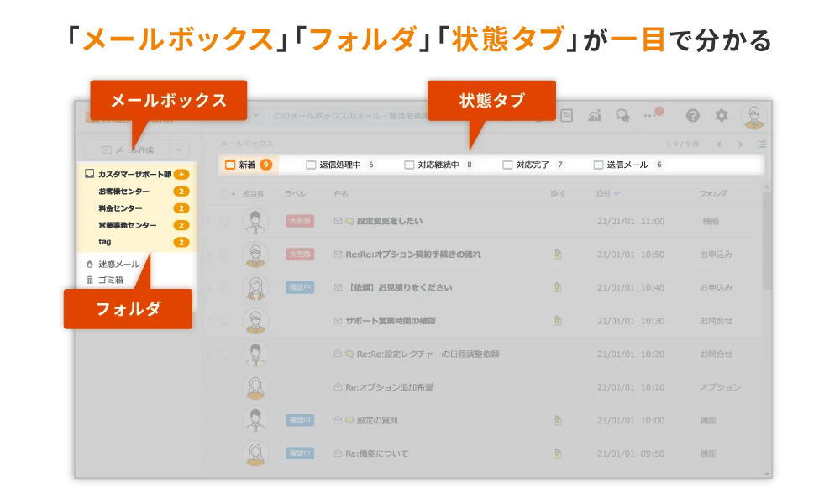Open the 送信メール tab

(x=626, y=165)
